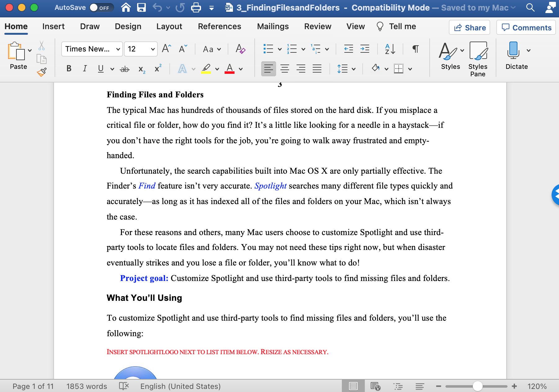Screen dimensions: 559x392
Task: Switch to the References tab
Action: point(219,26)
